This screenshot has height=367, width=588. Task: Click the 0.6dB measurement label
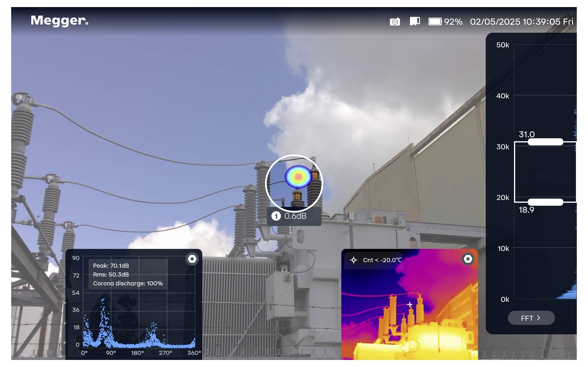click(x=296, y=216)
